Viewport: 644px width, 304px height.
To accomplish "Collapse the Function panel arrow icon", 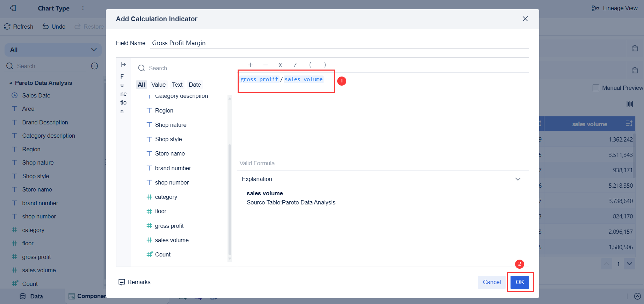I will tap(123, 65).
